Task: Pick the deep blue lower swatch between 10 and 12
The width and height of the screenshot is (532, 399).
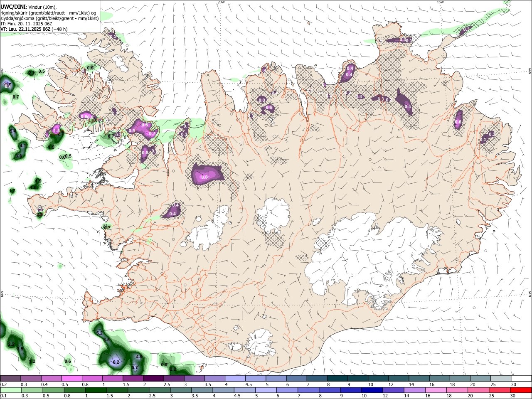Action: [371, 390]
